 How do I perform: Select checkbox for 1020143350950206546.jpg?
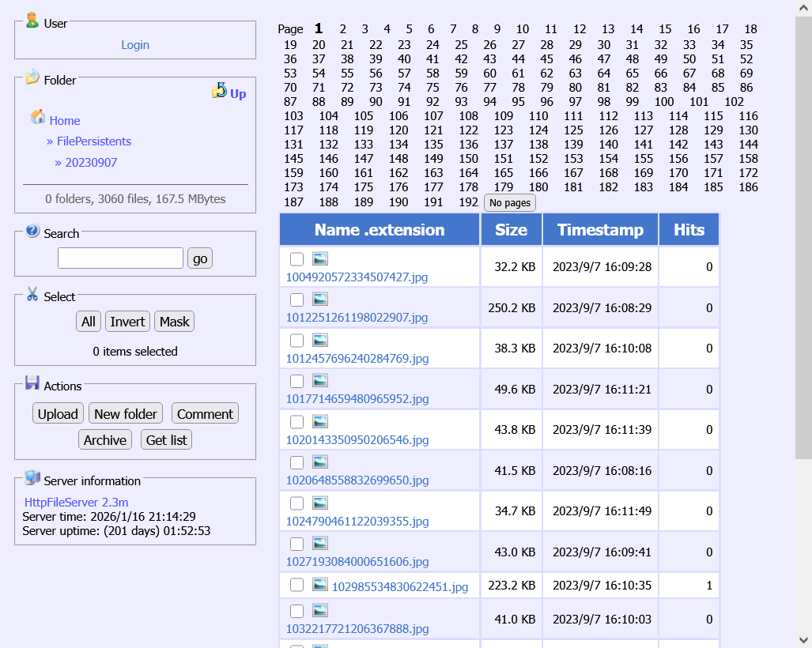pos(296,422)
